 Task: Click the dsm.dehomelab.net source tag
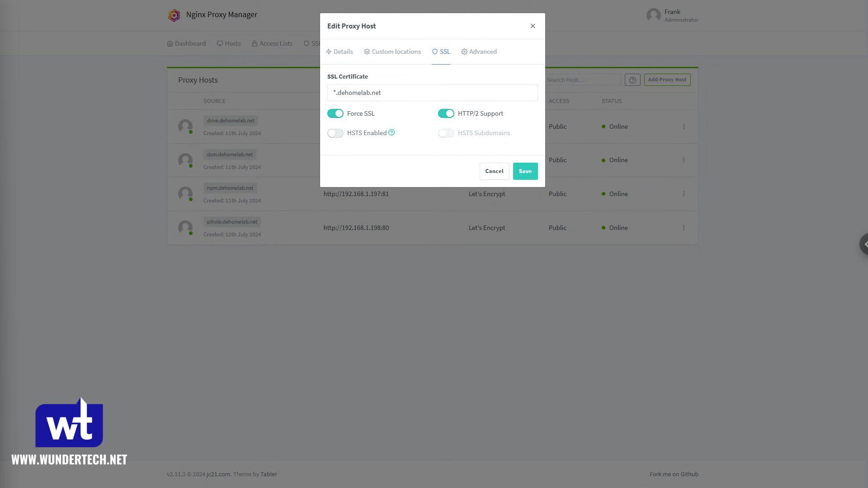pyautogui.click(x=230, y=155)
